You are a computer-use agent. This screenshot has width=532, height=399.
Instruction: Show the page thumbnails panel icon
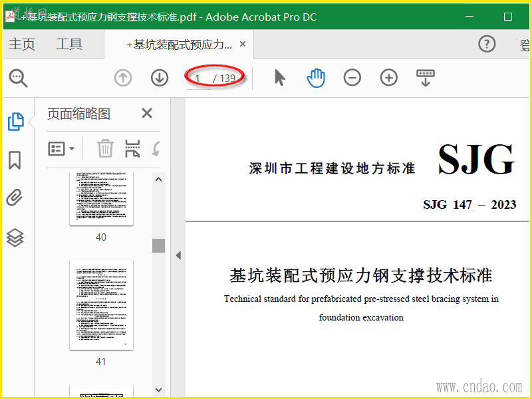tap(15, 122)
